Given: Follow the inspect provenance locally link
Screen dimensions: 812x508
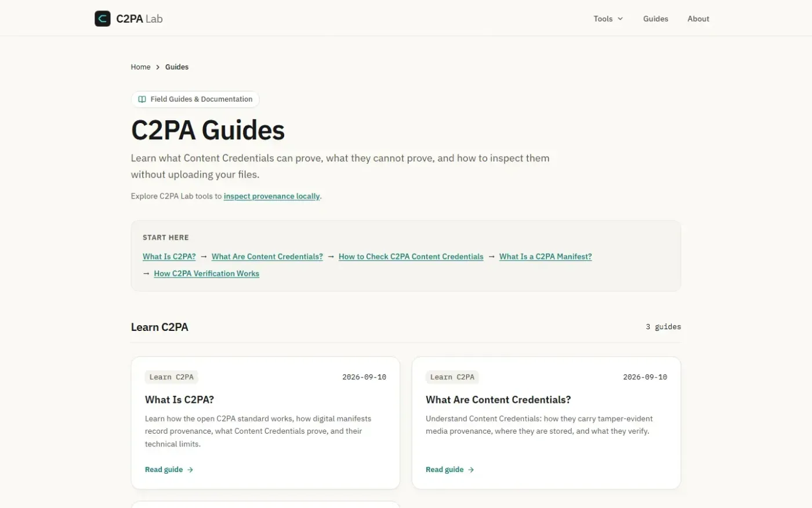Looking at the screenshot, I should (272, 196).
